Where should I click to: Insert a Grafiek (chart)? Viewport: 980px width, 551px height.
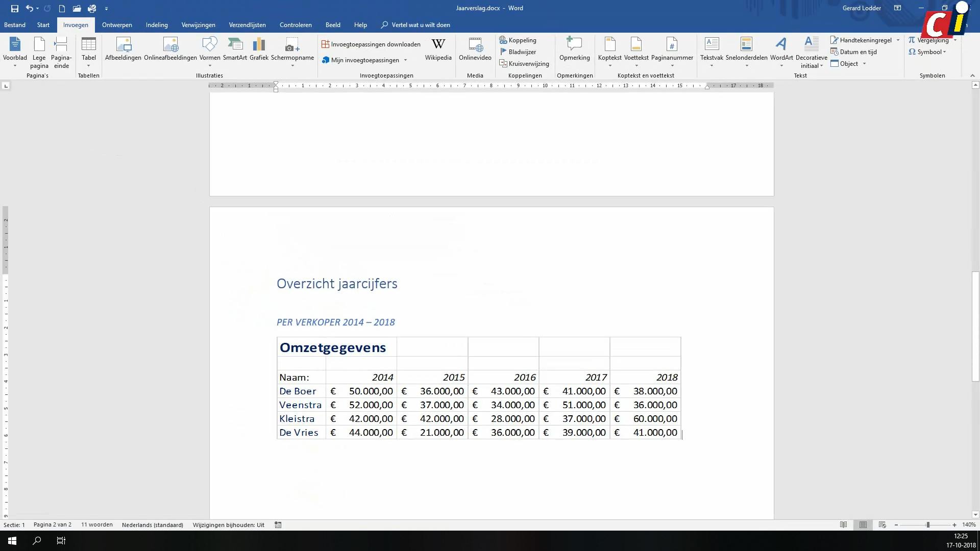(x=259, y=51)
